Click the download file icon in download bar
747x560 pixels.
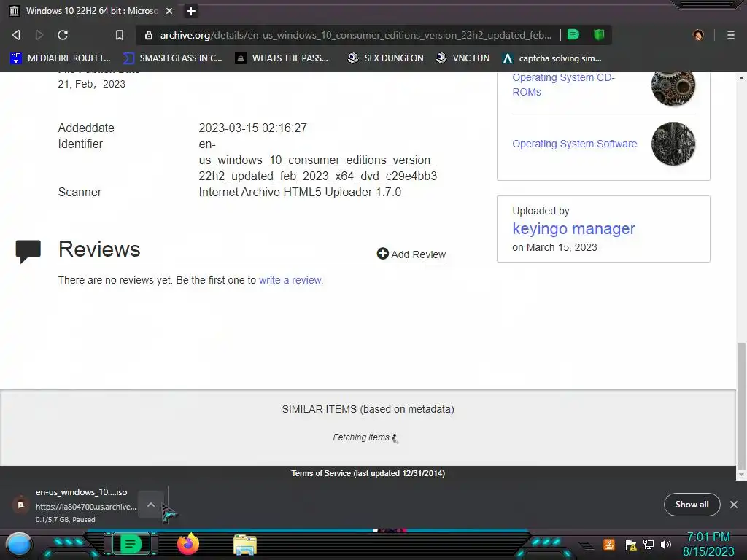click(x=20, y=505)
